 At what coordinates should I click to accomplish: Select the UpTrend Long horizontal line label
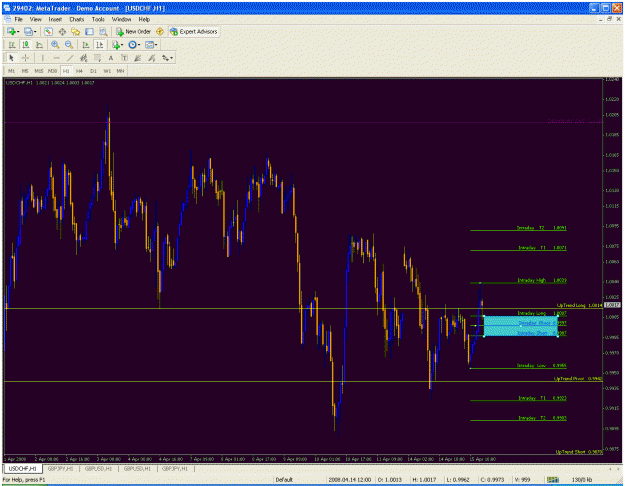coord(579,305)
